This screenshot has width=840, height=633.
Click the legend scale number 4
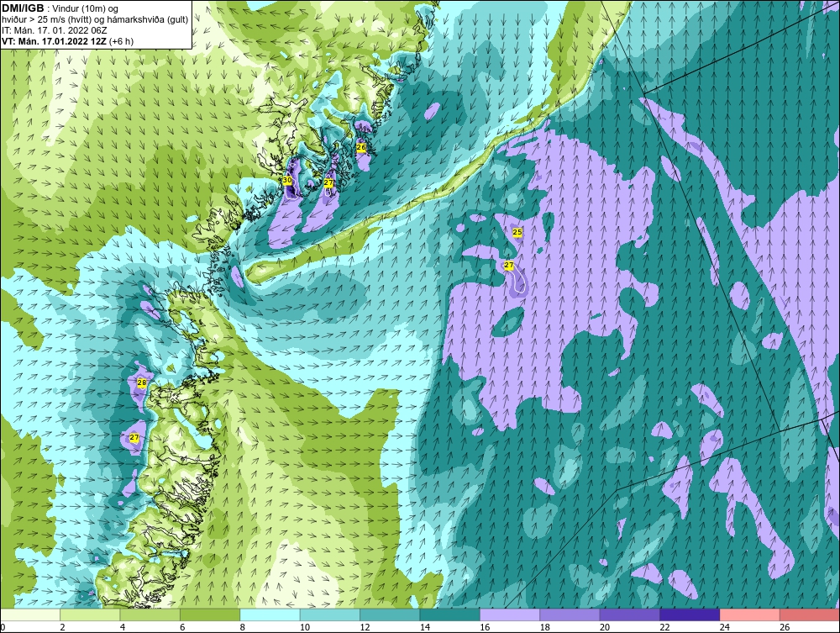pos(123,628)
